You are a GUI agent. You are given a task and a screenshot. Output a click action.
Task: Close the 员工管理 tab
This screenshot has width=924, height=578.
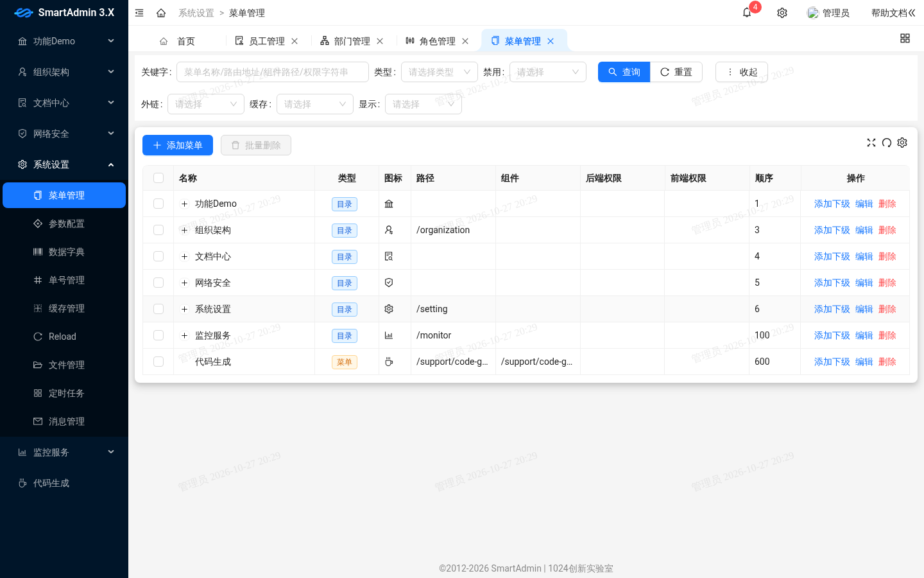(295, 41)
